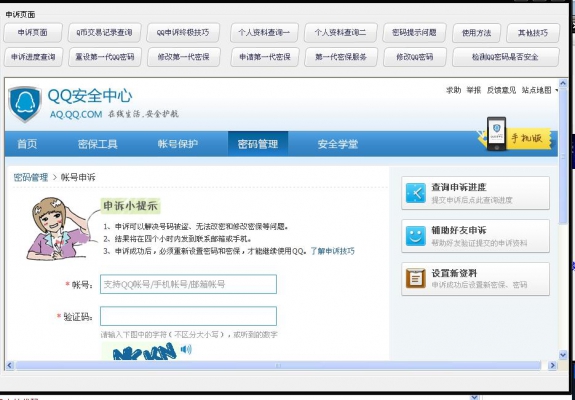Open 帐号保护 tab
This screenshot has width=575, height=400.
(178, 144)
